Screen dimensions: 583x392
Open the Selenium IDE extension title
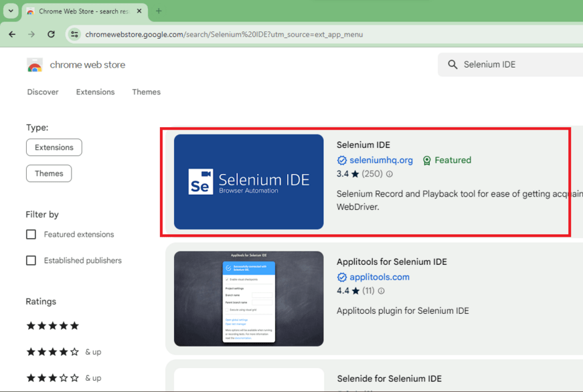coord(363,145)
